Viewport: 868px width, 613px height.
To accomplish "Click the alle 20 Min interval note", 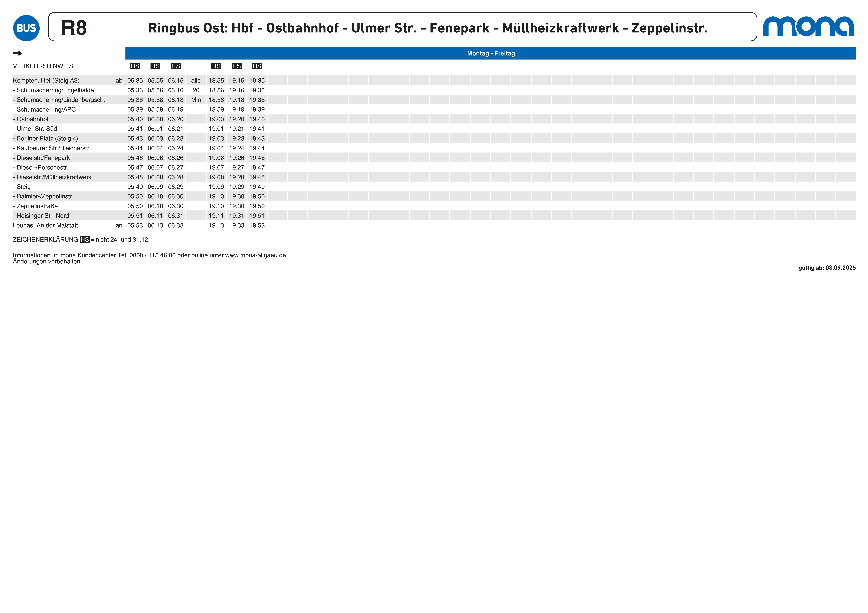I will (196, 90).
